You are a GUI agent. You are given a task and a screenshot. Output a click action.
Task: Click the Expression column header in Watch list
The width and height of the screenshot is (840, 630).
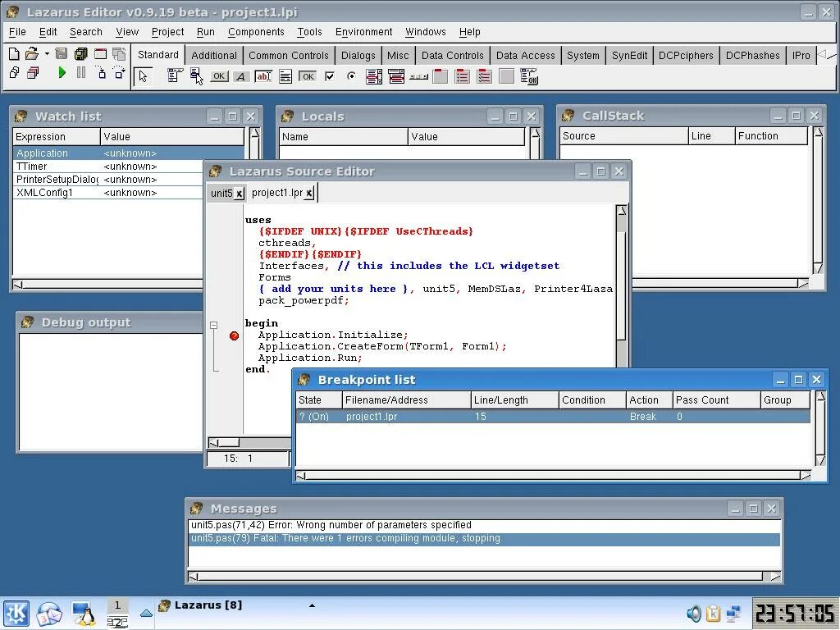point(57,137)
